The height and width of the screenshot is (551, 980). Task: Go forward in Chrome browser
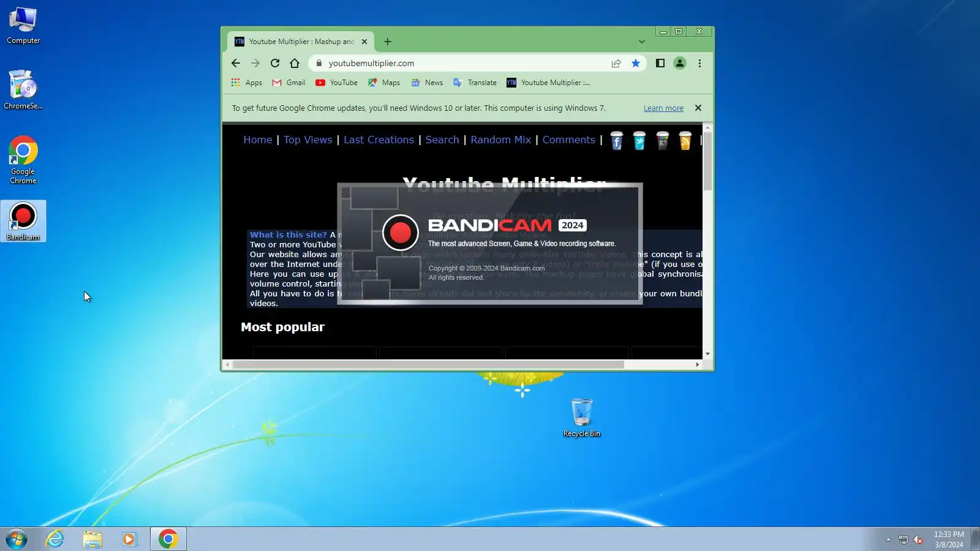click(255, 63)
